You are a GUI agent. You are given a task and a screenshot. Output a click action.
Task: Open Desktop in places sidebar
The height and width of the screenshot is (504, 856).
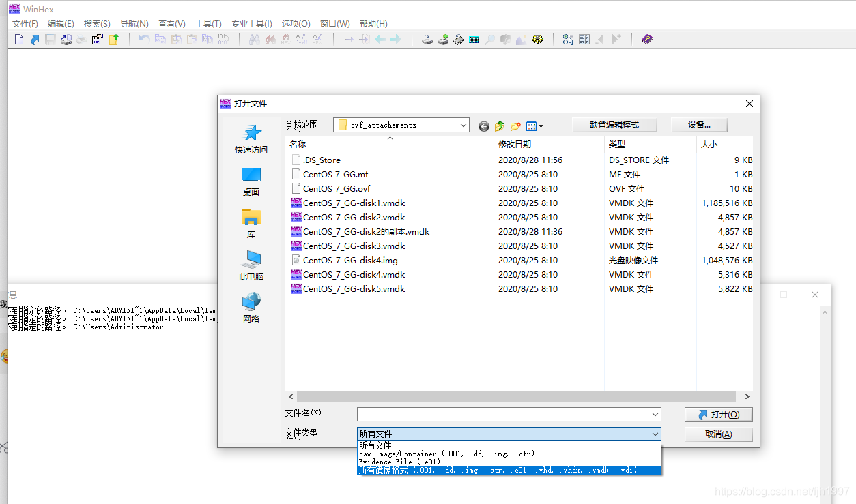(x=252, y=181)
